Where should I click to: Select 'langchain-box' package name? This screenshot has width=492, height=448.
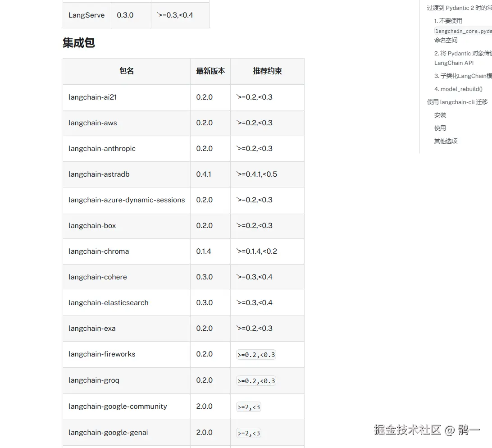coord(92,226)
